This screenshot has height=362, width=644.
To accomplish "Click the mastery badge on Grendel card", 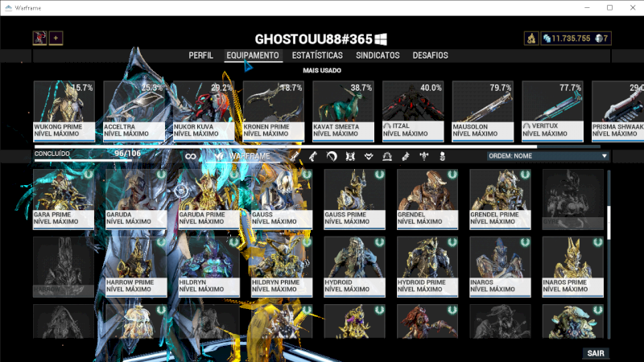I will (x=452, y=175).
